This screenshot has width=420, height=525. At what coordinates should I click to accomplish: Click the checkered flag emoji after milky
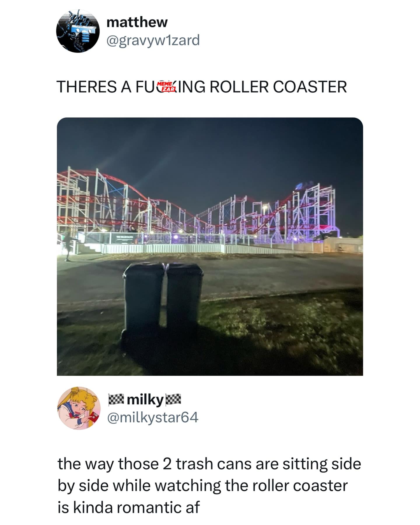tap(173, 399)
